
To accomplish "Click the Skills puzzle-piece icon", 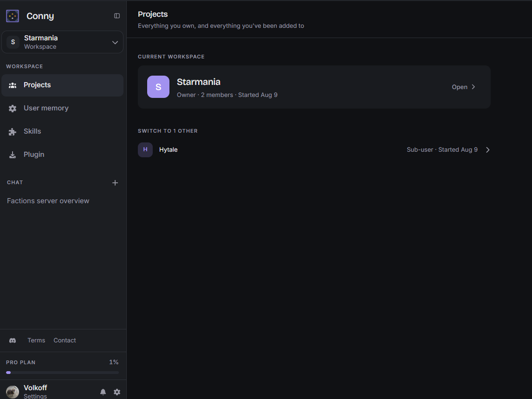I will click(13, 132).
